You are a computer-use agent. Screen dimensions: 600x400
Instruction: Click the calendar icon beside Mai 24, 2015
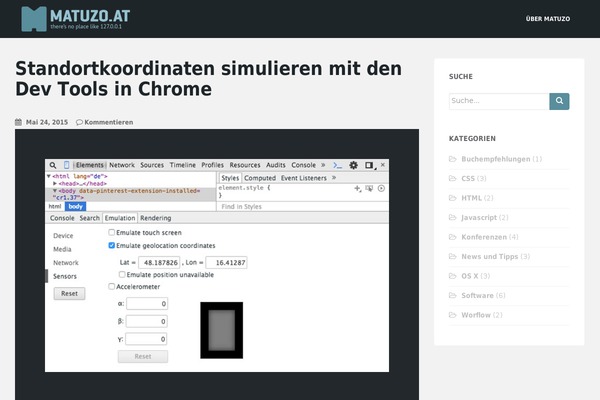tap(18, 122)
